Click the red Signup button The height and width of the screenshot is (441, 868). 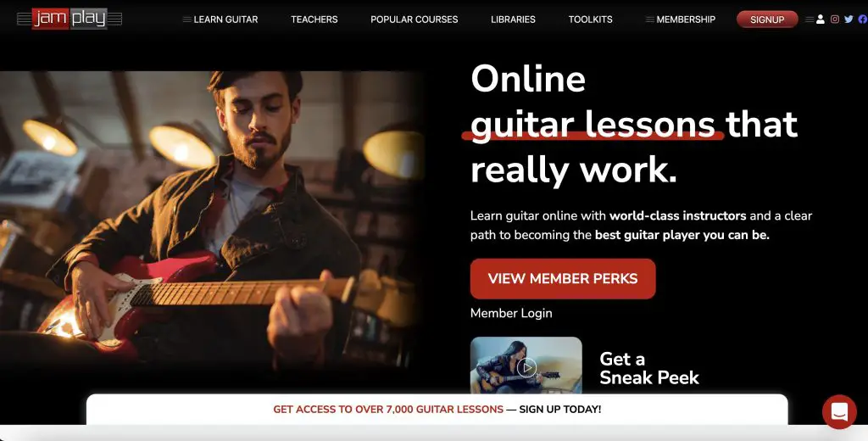(767, 20)
